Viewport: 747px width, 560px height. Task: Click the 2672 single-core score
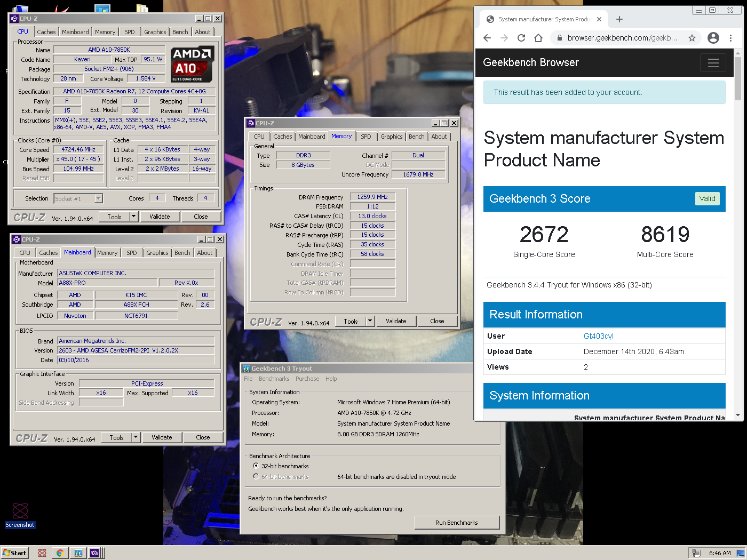click(x=544, y=234)
